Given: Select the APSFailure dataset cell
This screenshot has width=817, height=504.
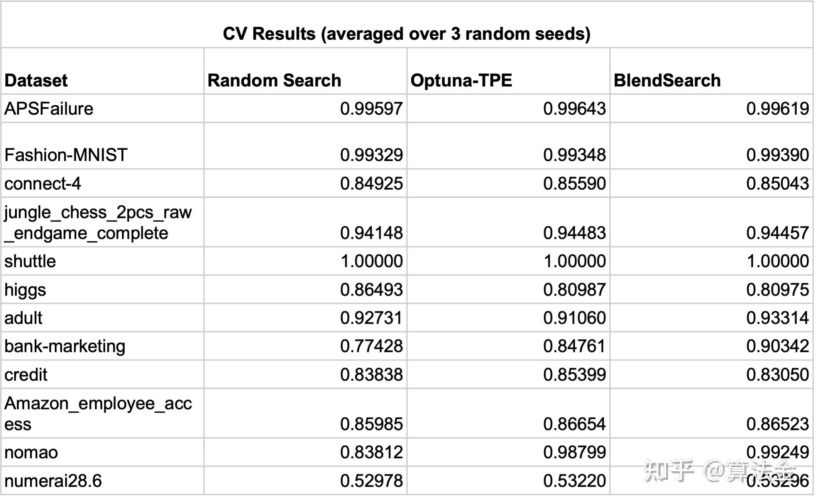Looking at the screenshot, I should (x=49, y=109).
